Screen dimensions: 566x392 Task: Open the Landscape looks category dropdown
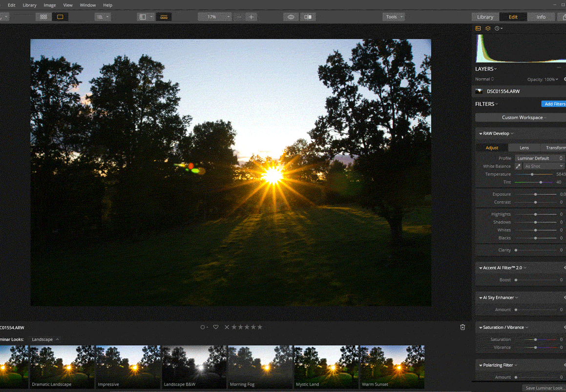click(x=45, y=339)
